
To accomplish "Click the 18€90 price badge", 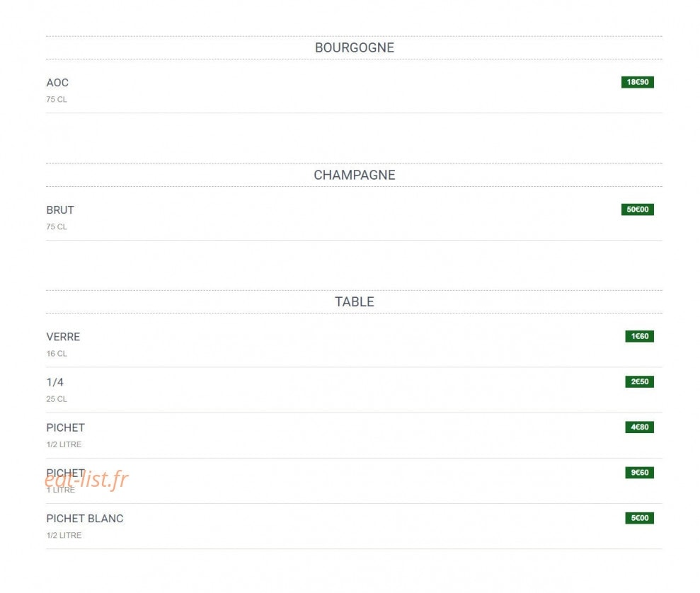I will tap(638, 82).
